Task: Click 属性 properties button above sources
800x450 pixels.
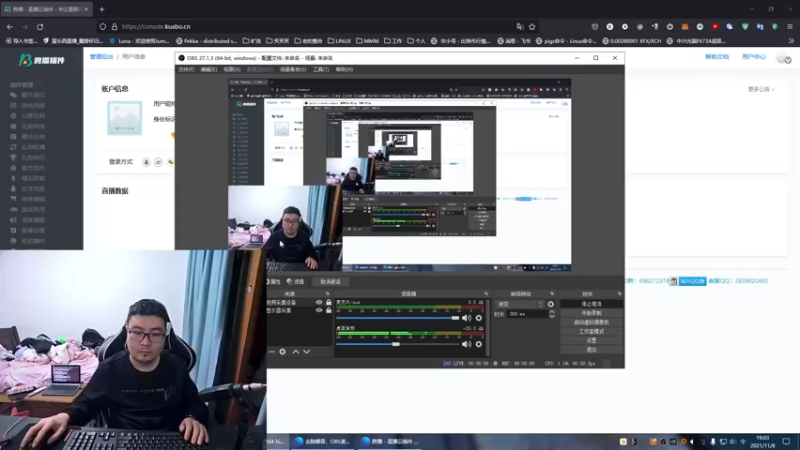Action: point(274,282)
